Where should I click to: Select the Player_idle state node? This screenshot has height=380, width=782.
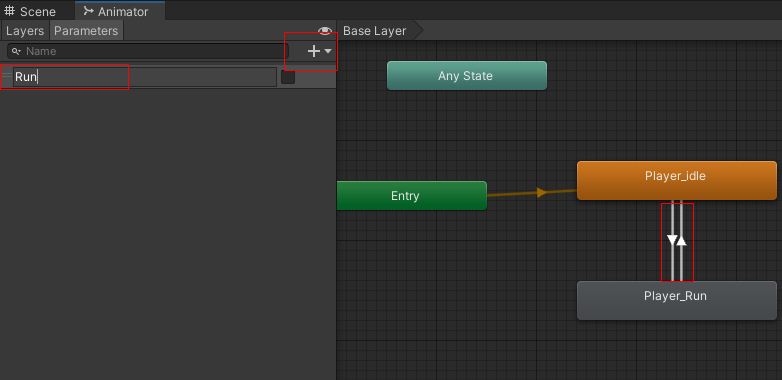tap(676, 181)
